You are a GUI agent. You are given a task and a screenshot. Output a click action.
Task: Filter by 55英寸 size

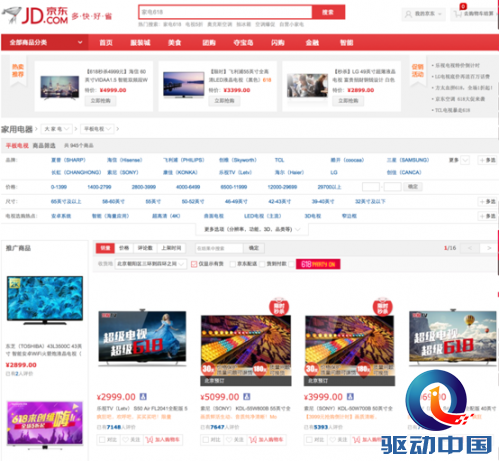pyautogui.click(x=153, y=202)
